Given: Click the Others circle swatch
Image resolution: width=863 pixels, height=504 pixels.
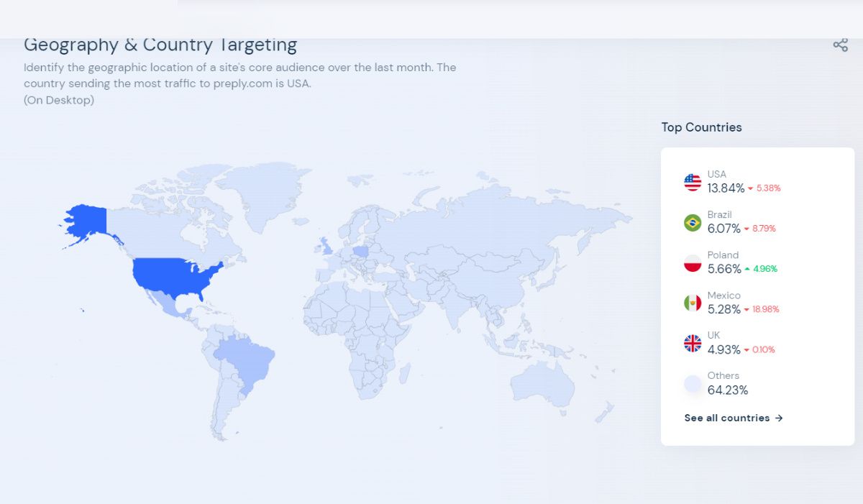Looking at the screenshot, I should 693,383.
